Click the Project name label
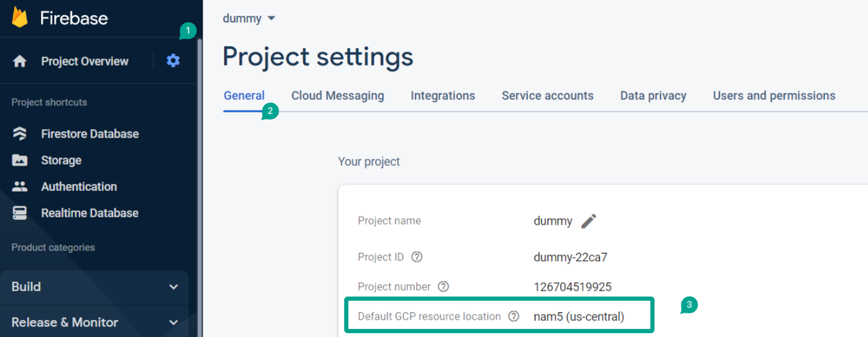The image size is (868, 337). click(x=389, y=221)
